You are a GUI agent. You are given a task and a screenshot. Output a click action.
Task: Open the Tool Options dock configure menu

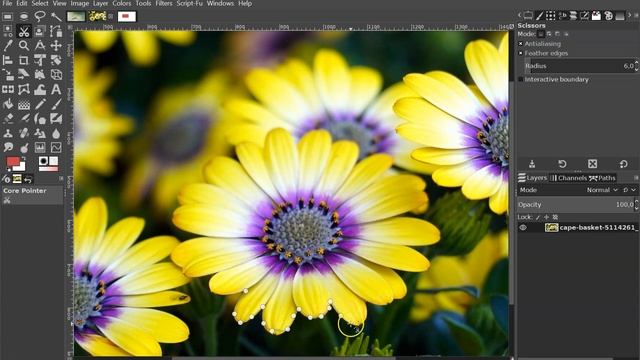click(636, 16)
